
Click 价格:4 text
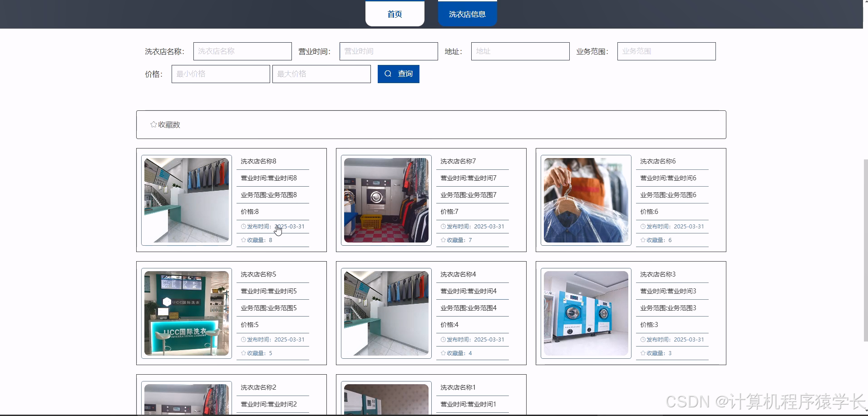[449, 325]
